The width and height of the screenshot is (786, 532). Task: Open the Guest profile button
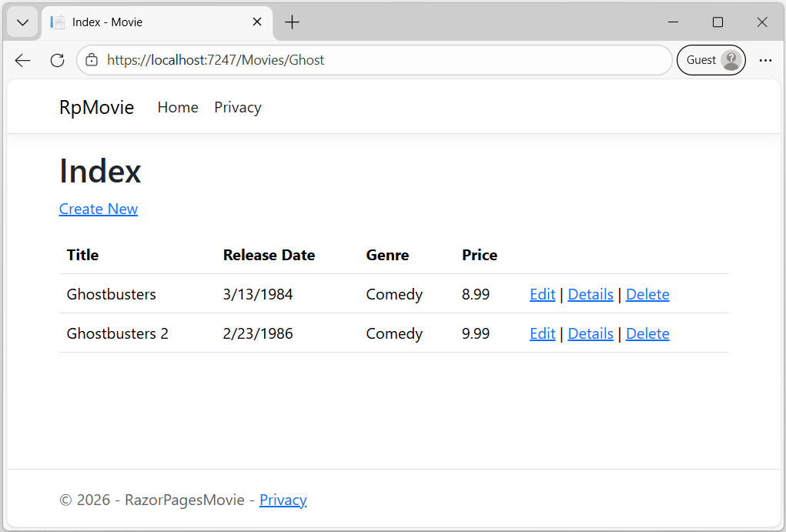pos(711,60)
